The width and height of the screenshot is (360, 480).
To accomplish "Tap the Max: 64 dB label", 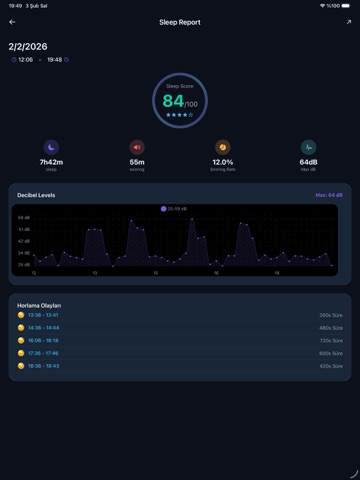I will click(329, 195).
